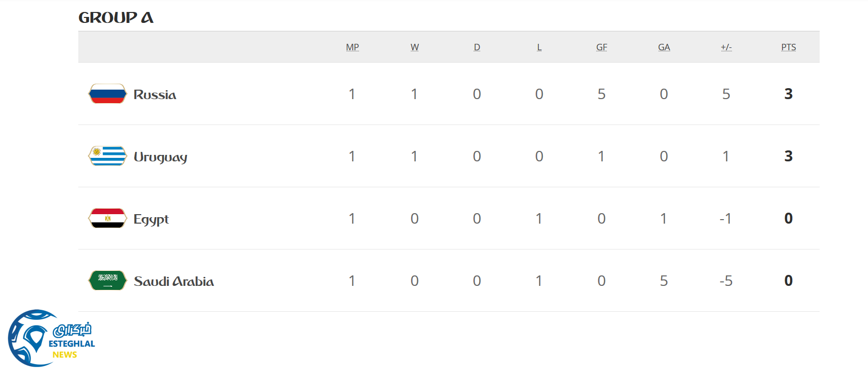
Task: Click the +/- column header
Action: click(x=726, y=47)
